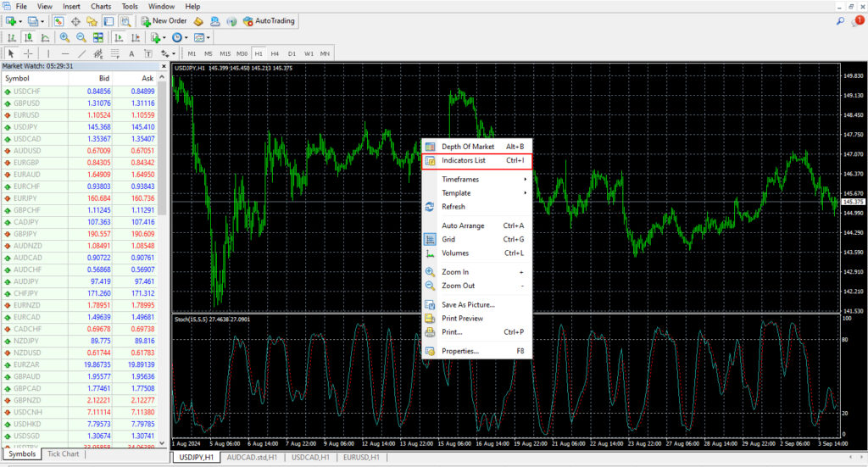Switch chart to M15 timeframe

[225, 53]
